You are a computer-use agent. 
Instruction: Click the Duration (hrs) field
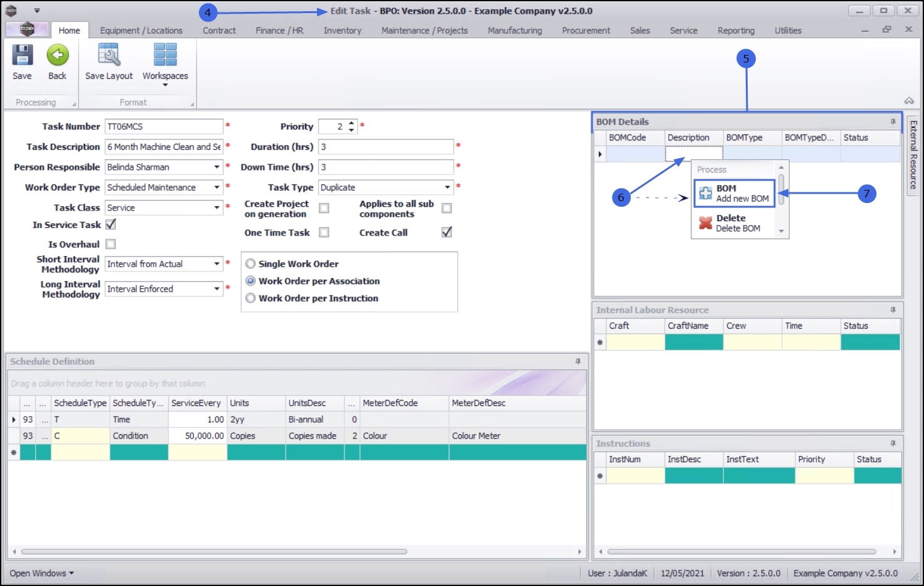coord(386,147)
